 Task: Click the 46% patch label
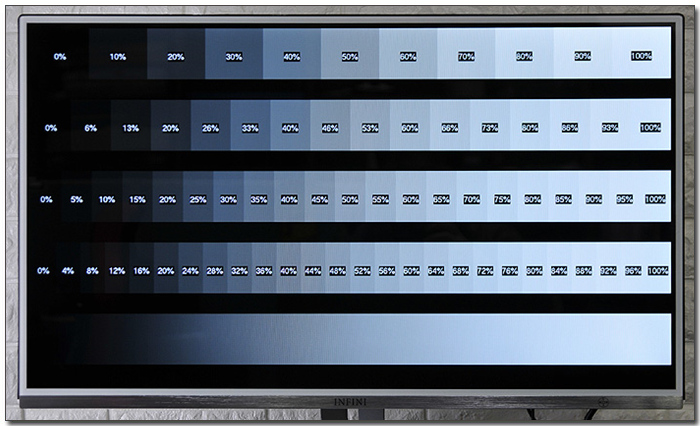click(330, 128)
